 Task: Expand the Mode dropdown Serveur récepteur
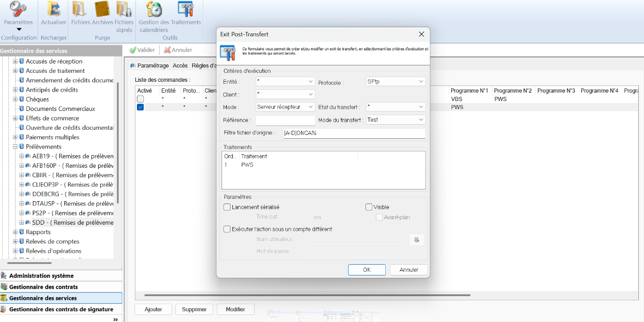pos(285,107)
